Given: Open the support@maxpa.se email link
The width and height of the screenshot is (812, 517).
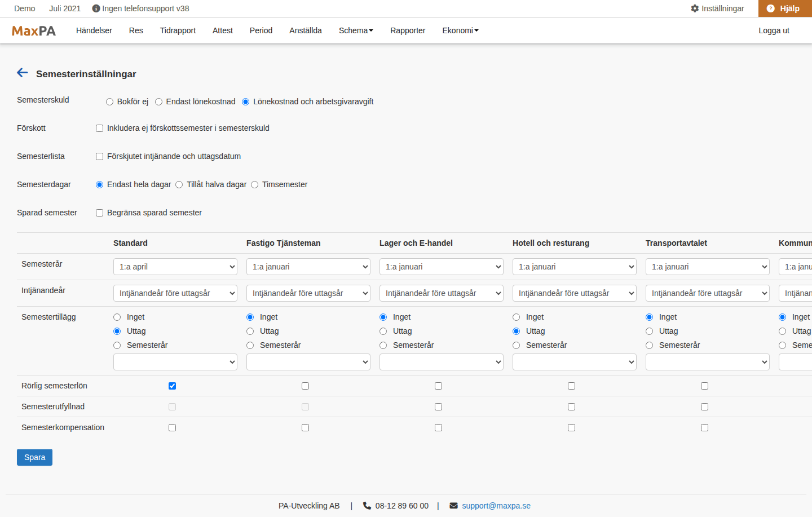Looking at the screenshot, I should [x=496, y=506].
